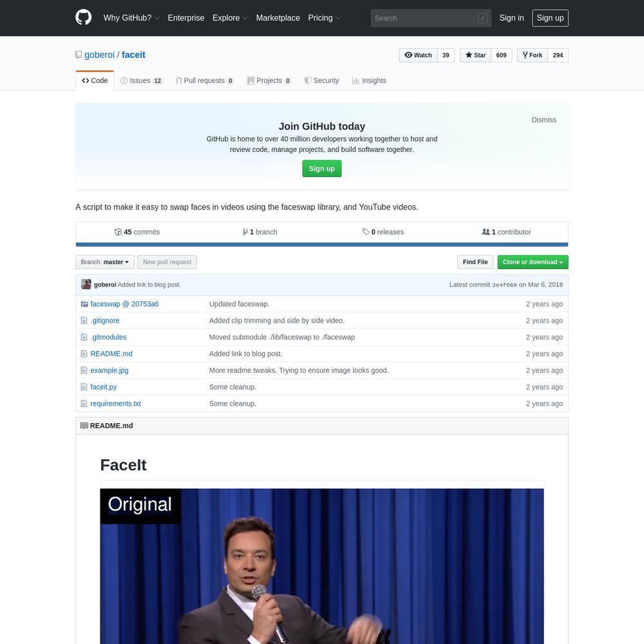This screenshot has width=644, height=644.
Task: Click the latest commit hash 2e4f069
Action: (x=505, y=285)
